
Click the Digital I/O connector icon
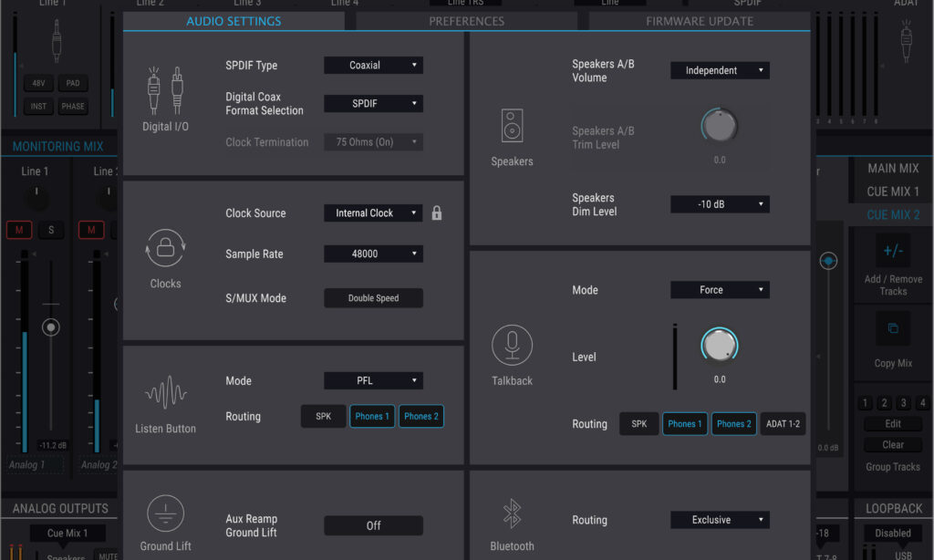click(165, 90)
